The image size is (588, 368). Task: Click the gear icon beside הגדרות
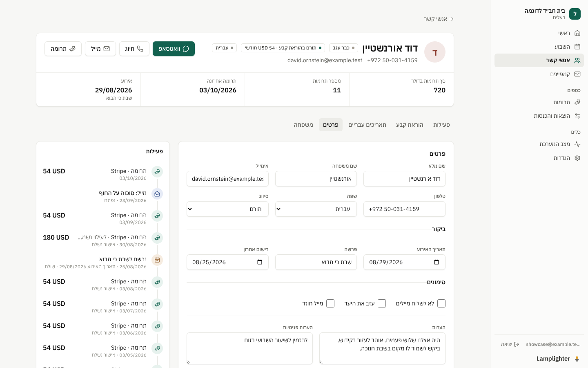pos(577,158)
